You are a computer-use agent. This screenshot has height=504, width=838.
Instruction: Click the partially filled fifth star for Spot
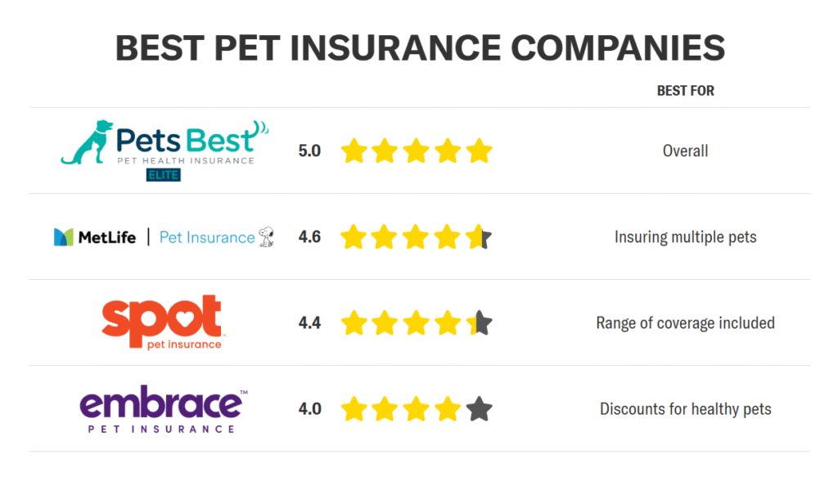[x=479, y=323]
